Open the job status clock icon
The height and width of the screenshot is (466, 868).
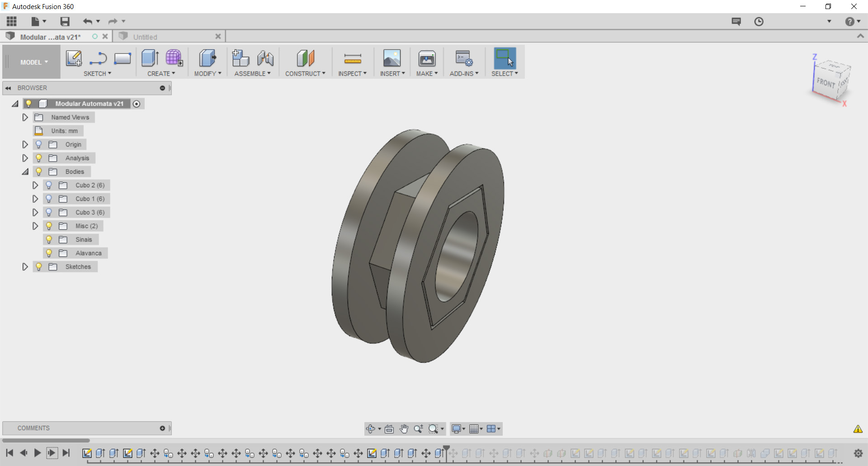tap(759, 21)
